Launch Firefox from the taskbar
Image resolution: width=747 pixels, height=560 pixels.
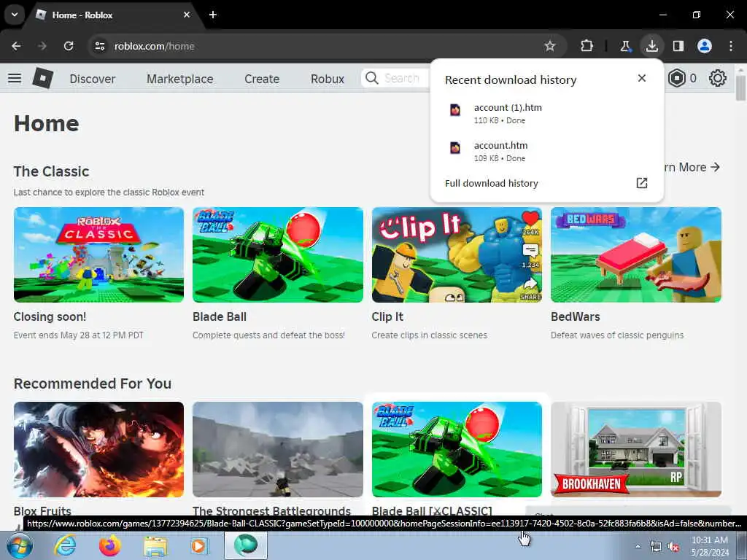pyautogui.click(x=109, y=545)
